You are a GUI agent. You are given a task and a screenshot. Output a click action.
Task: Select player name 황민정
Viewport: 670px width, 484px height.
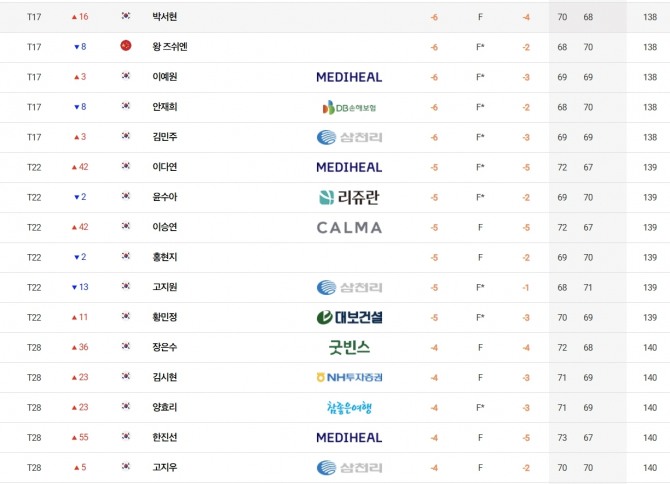165,317
